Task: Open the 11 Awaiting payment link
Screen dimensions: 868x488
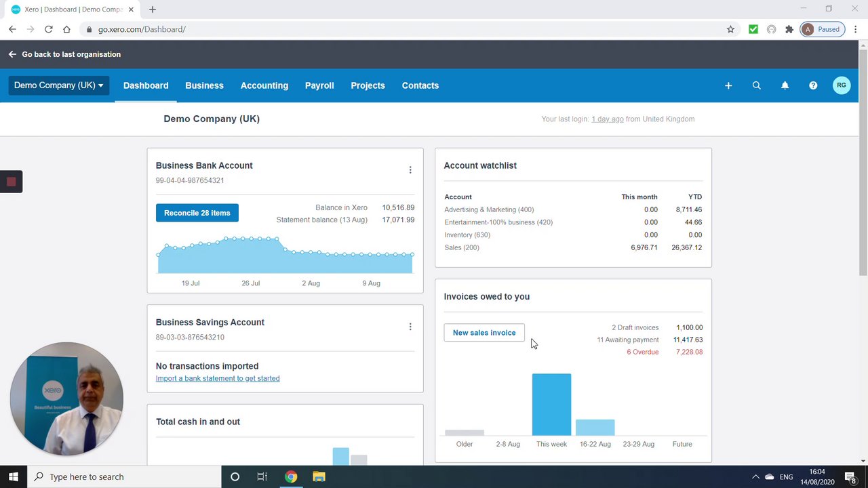Action: pyautogui.click(x=627, y=340)
